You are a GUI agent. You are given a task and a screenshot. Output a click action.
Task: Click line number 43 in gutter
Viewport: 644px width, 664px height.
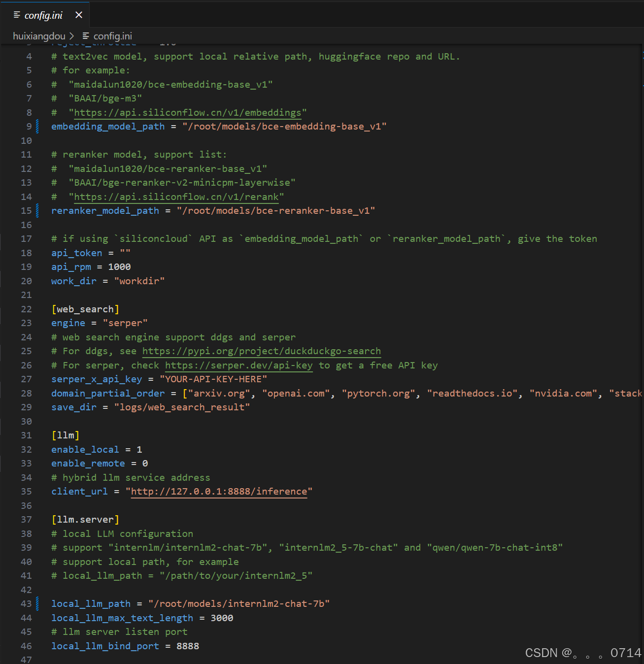pos(26,604)
